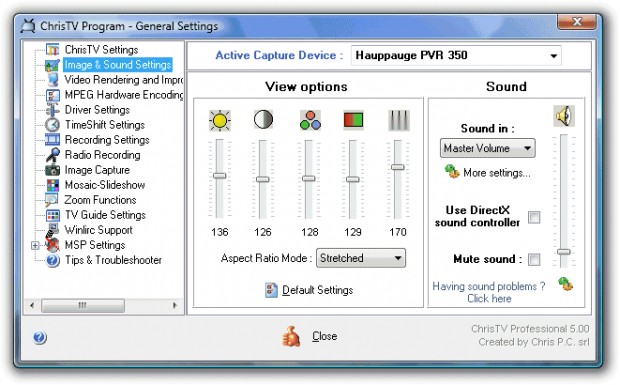
Task: Click the brightness sun icon
Action: click(220, 120)
